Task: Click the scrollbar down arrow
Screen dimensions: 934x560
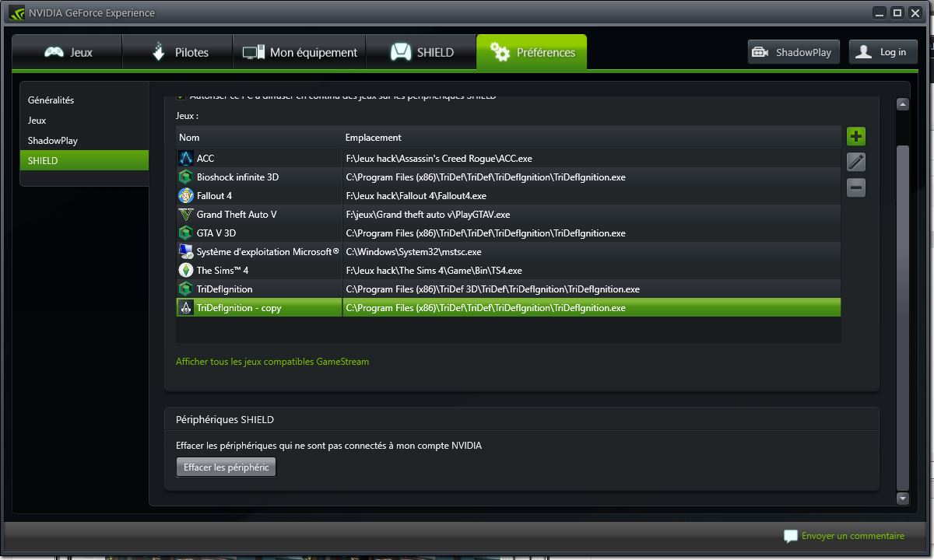Action: 903,498
